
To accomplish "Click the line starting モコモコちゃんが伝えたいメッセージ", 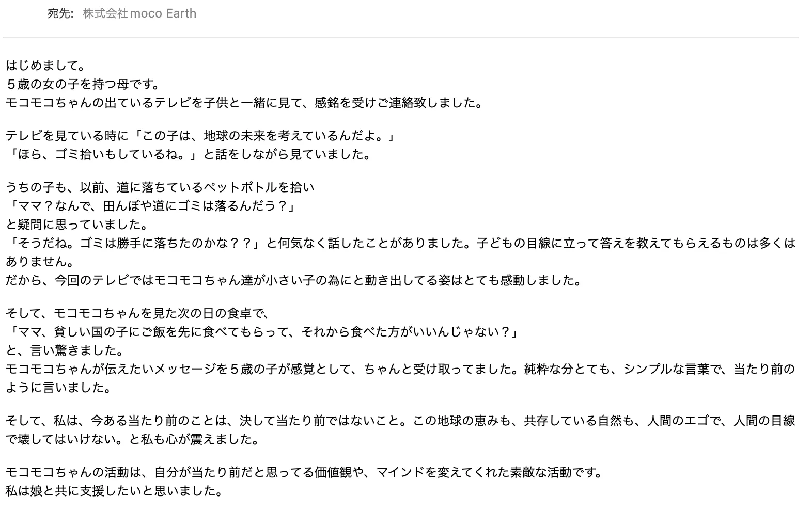I will click(400, 369).
